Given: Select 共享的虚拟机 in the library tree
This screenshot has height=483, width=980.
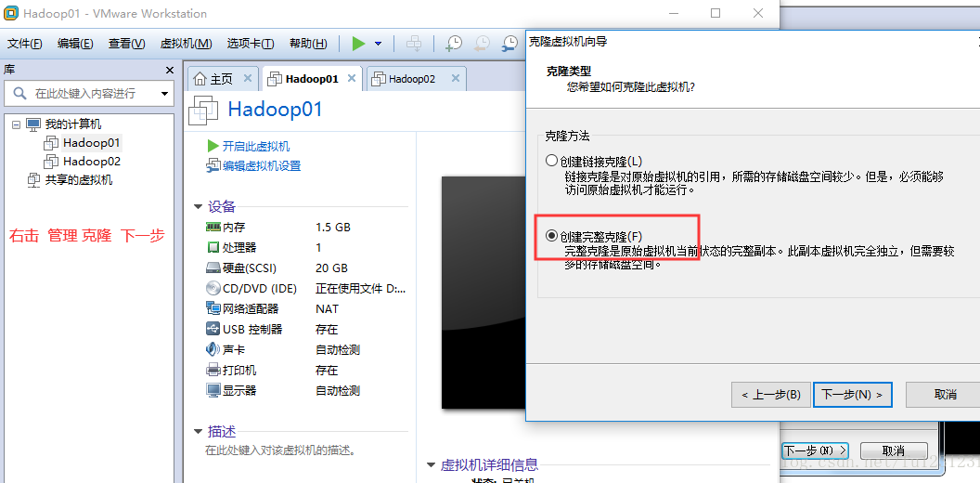Looking at the screenshot, I should (79, 180).
